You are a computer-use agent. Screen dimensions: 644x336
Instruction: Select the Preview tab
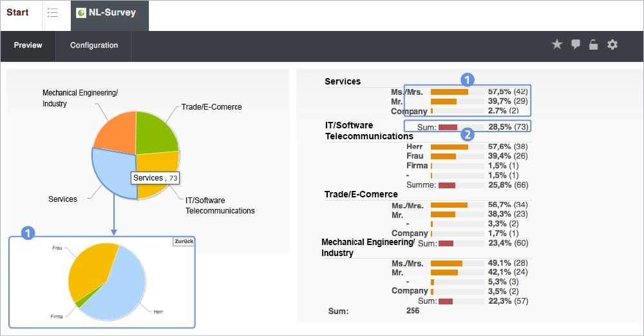coord(28,46)
